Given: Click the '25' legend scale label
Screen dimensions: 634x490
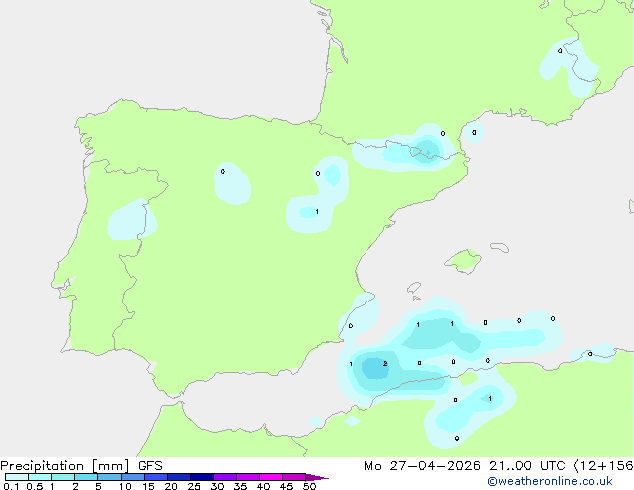Looking at the screenshot, I should coord(194,486).
